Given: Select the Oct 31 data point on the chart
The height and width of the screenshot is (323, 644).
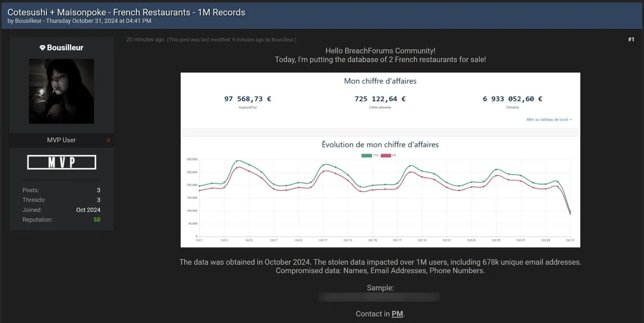Looking at the screenshot, I should 570,212.
